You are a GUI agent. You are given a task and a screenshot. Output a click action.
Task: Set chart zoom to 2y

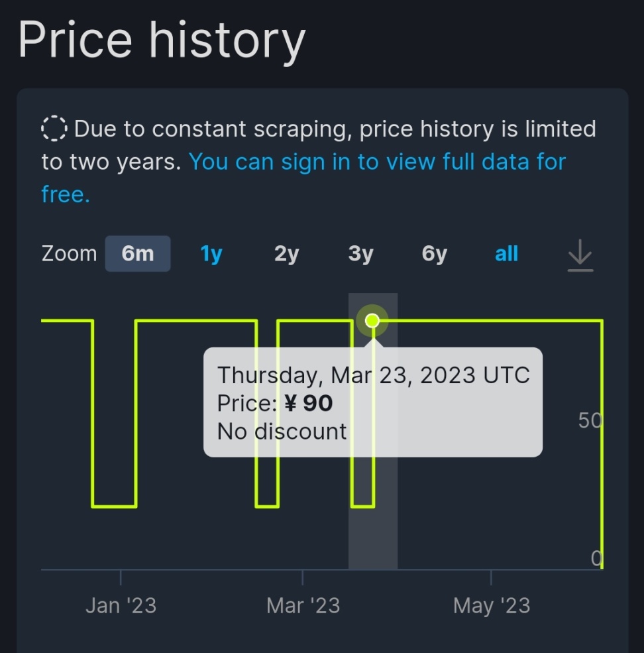[286, 254]
